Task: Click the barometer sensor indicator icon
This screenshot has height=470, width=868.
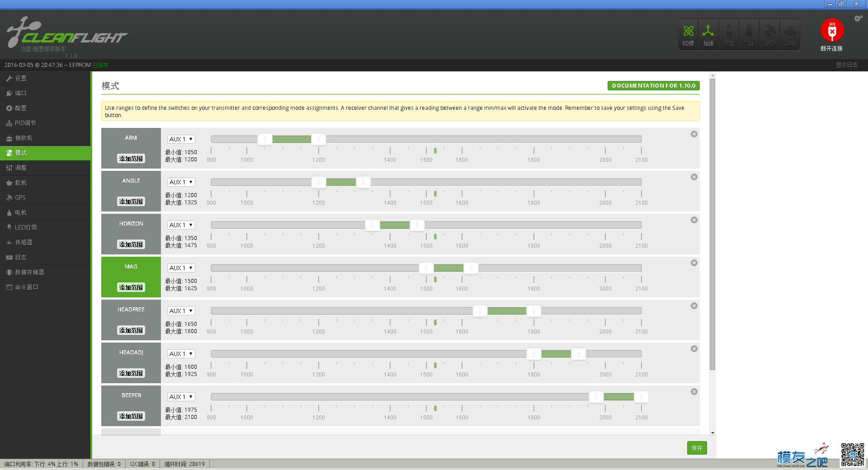Action: click(x=749, y=34)
